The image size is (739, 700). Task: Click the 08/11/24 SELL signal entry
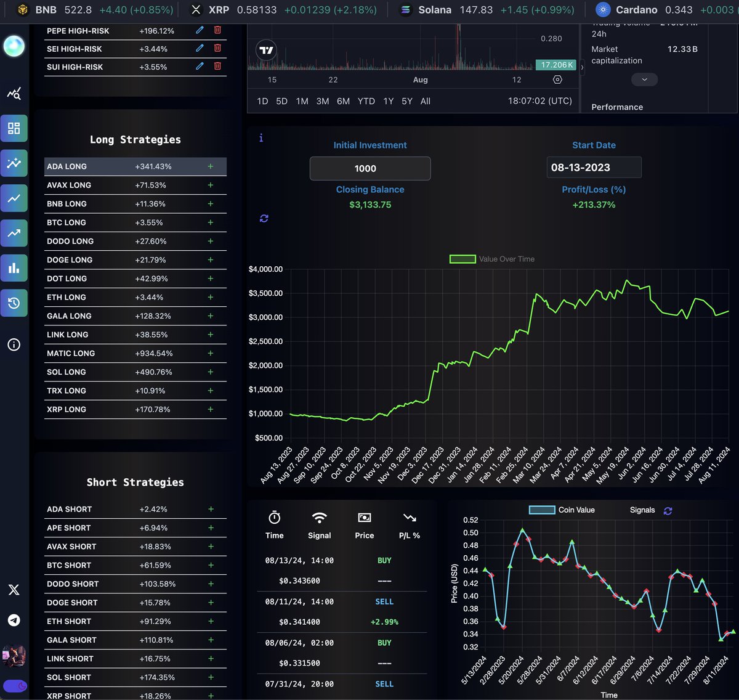(342, 612)
